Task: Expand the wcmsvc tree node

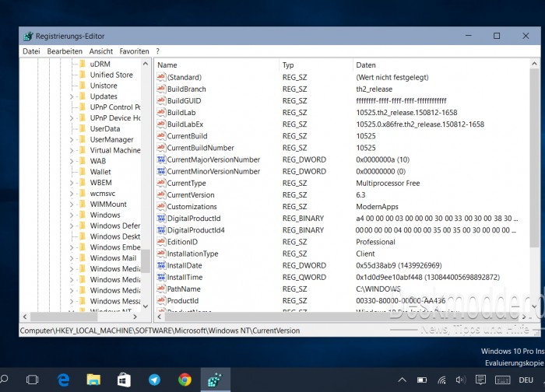Action: point(72,194)
